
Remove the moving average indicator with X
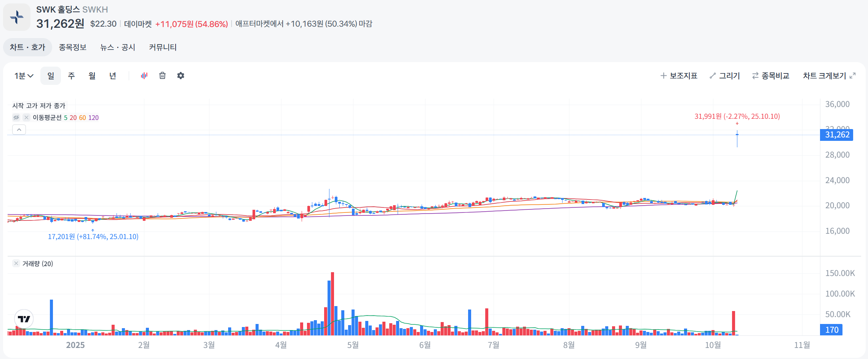26,118
